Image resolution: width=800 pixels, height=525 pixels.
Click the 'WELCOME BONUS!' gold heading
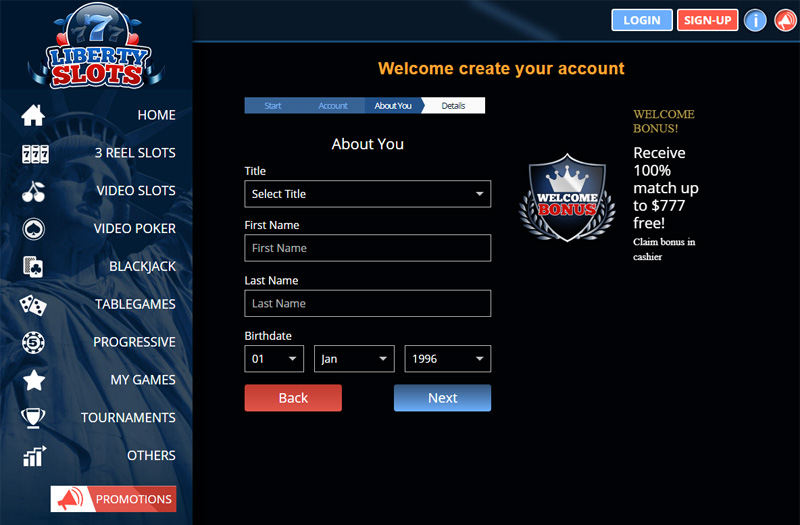663,121
